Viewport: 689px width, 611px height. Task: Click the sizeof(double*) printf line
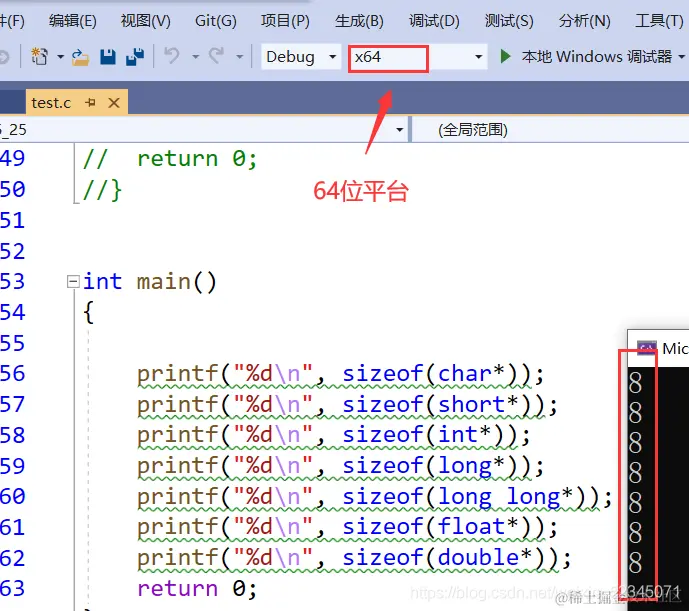[354, 558]
